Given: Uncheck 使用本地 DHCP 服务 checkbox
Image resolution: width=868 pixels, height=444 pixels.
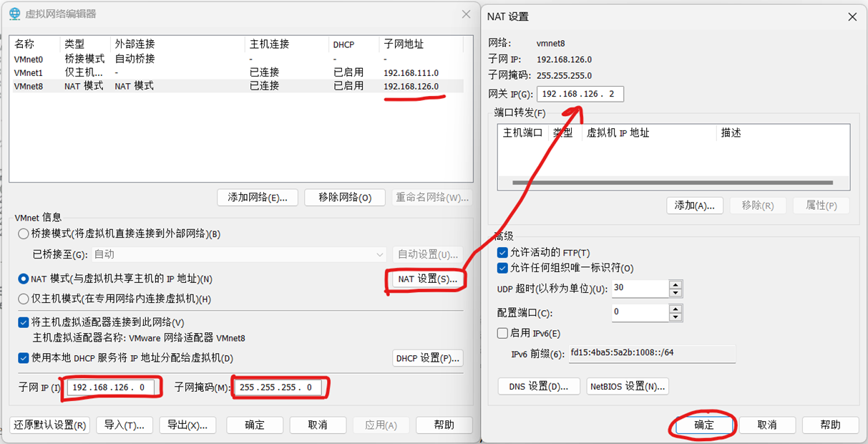Looking at the screenshot, I should [24, 357].
